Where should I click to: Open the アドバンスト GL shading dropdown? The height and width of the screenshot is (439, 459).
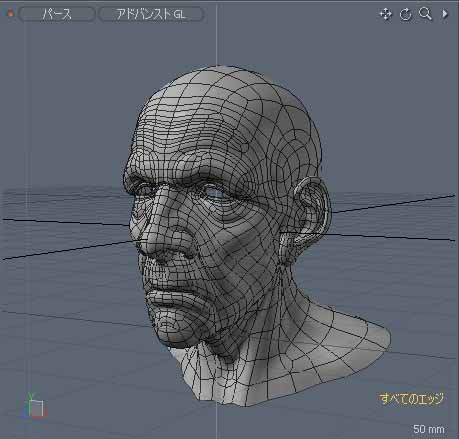tap(151, 14)
